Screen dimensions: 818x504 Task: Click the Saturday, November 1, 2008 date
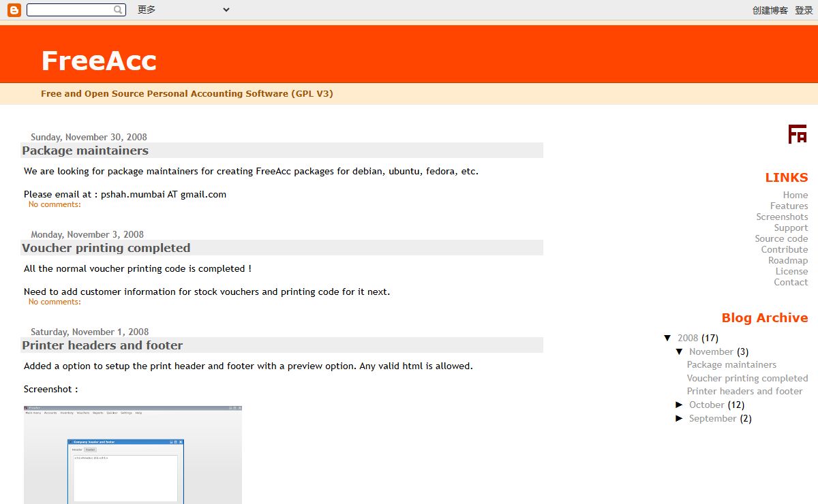pos(89,332)
